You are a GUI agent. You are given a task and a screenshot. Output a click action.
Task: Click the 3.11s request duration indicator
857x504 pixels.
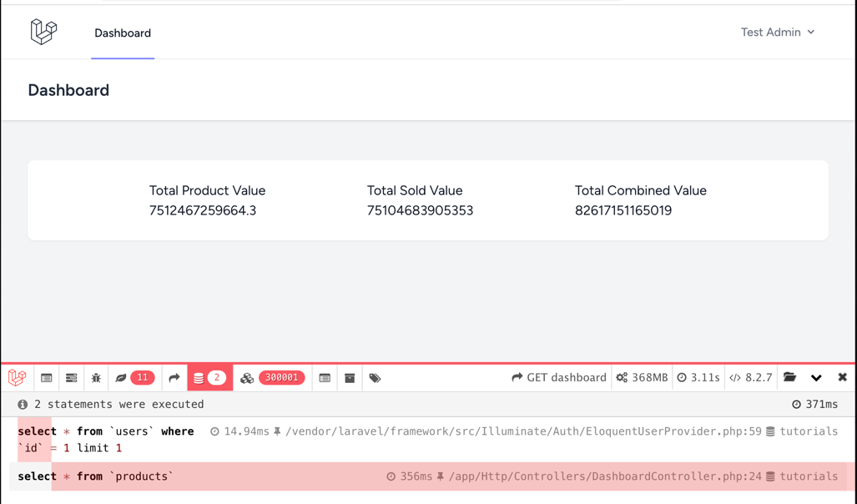click(698, 378)
